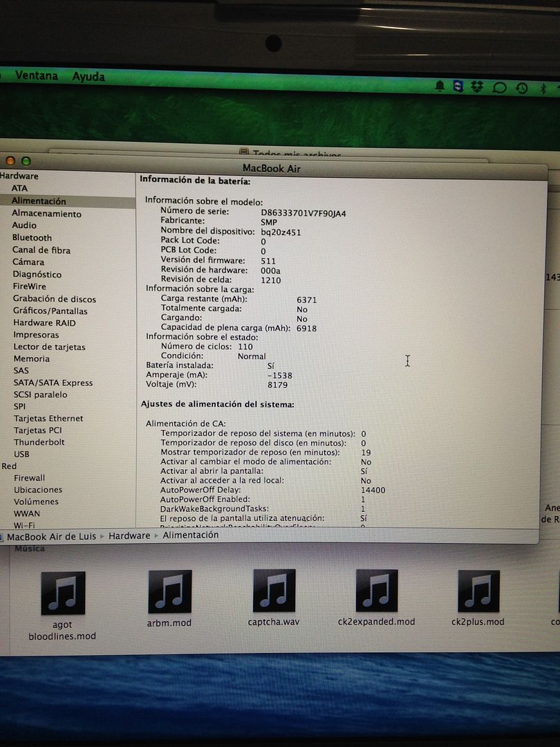560x747 pixels.
Task: Select Diagnóstico in the sidebar
Action: 37,275
